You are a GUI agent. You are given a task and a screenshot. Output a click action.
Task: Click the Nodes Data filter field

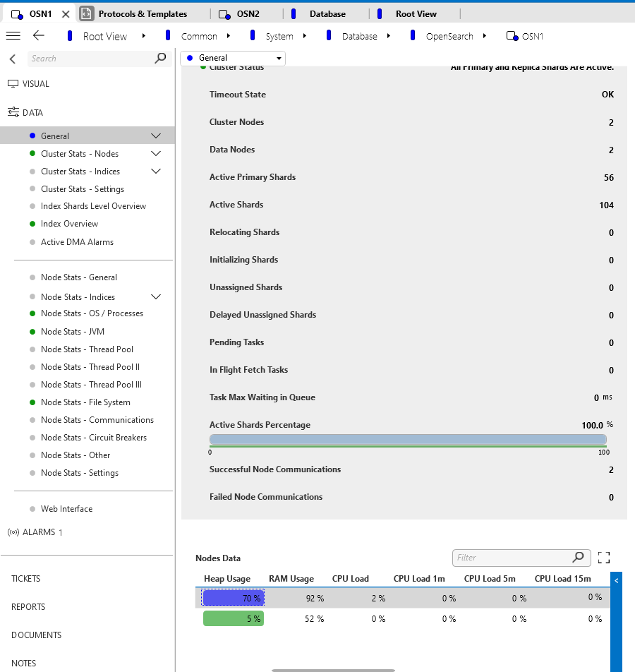click(x=512, y=558)
